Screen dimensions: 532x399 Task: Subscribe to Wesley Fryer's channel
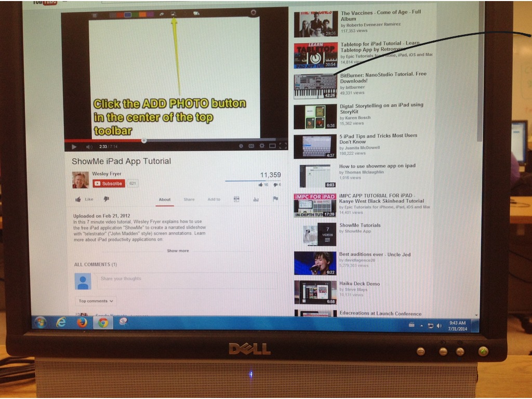click(109, 183)
